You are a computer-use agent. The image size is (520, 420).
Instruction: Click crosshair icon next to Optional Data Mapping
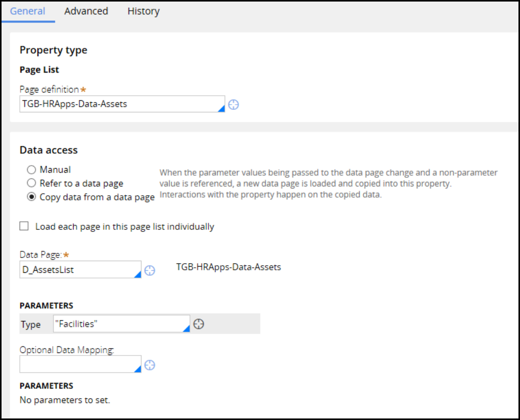pyautogui.click(x=150, y=365)
